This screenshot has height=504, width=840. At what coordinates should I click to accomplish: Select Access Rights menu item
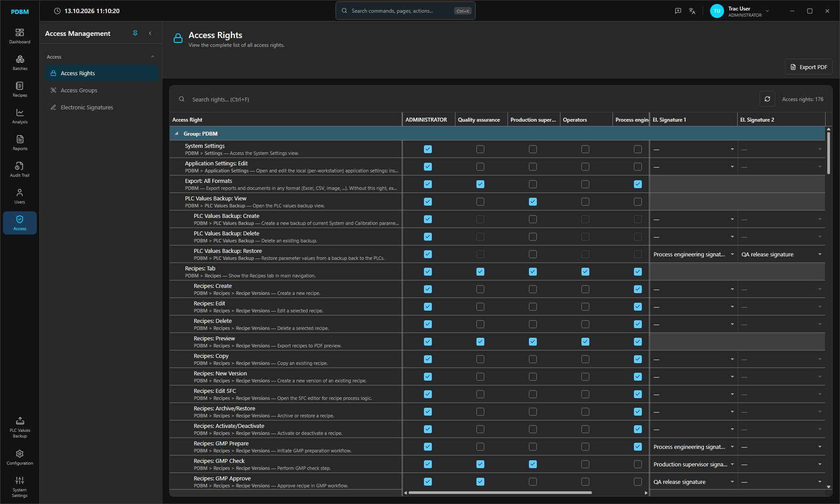tap(101, 73)
